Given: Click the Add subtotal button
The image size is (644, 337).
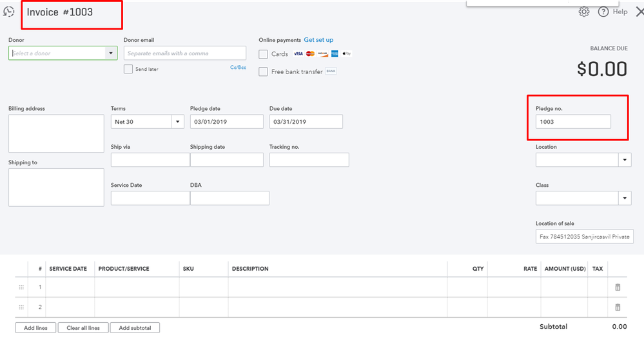Looking at the screenshot, I should 135,327.
